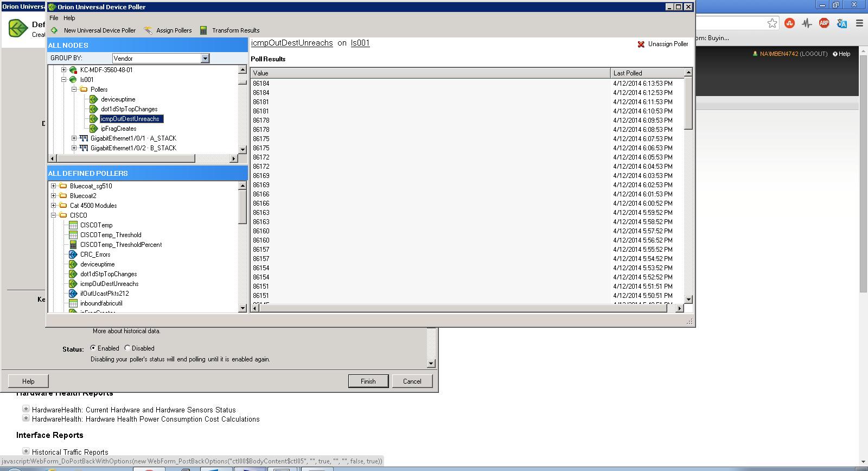Click the Assign Pollers toolbar icon

tap(148, 30)
